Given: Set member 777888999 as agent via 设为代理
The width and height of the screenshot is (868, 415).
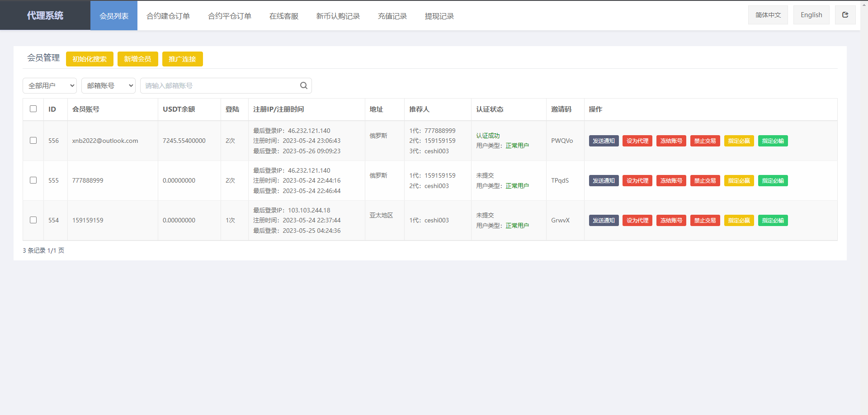Looking at the screenshot, I should [637, 180].
